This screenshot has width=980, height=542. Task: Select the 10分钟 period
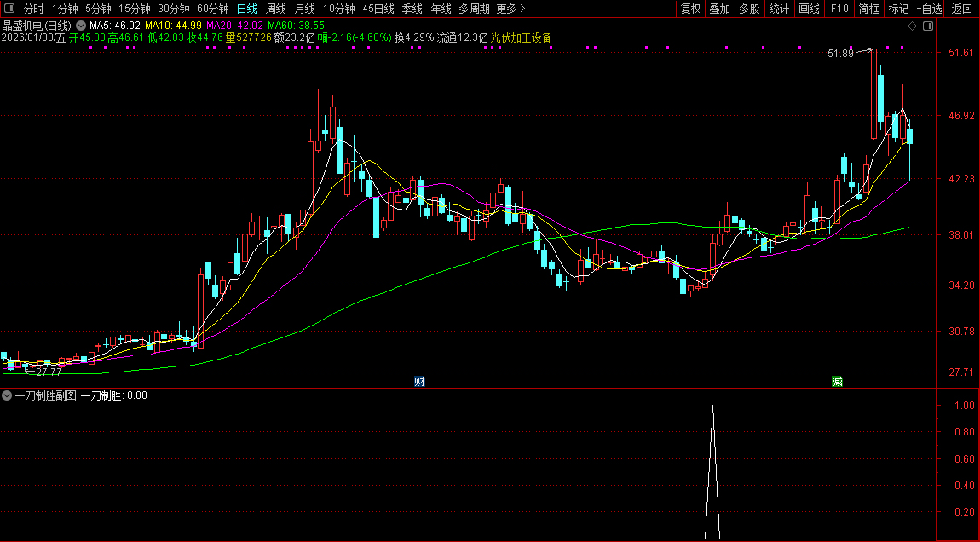click(x=339, y=9)
